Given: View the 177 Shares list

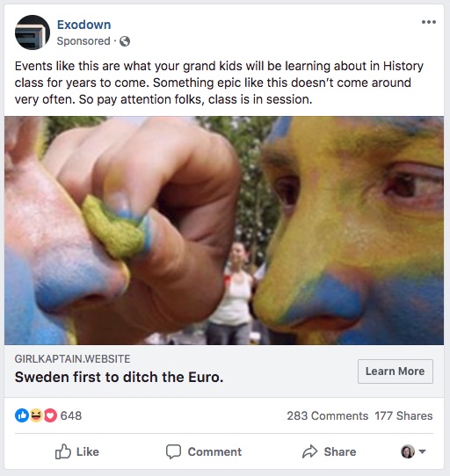Looking at the screenshot, I should (403, 415).
